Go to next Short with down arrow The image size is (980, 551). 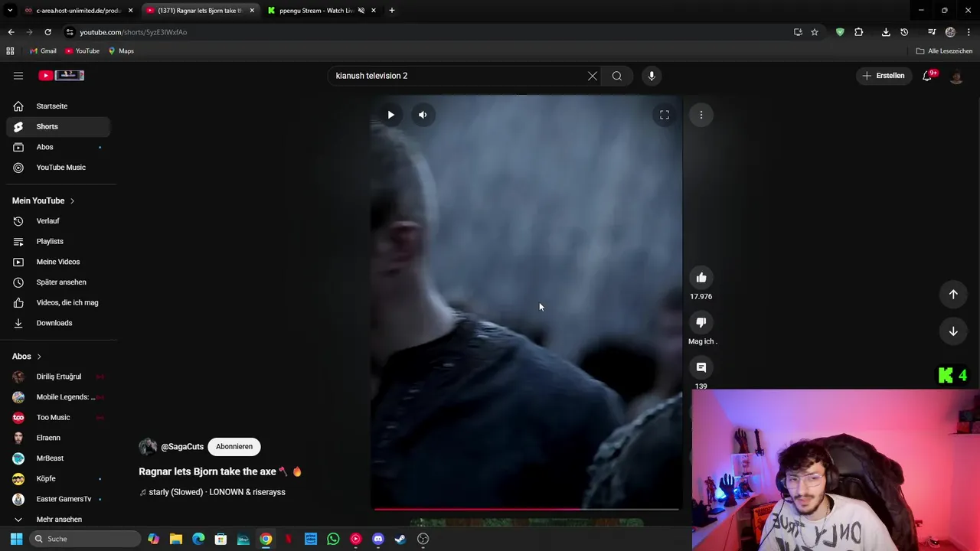[x=953, y=331]
